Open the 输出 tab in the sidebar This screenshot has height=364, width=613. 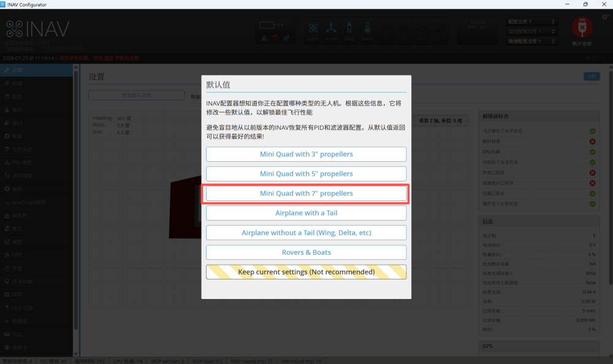pos(36,110)
